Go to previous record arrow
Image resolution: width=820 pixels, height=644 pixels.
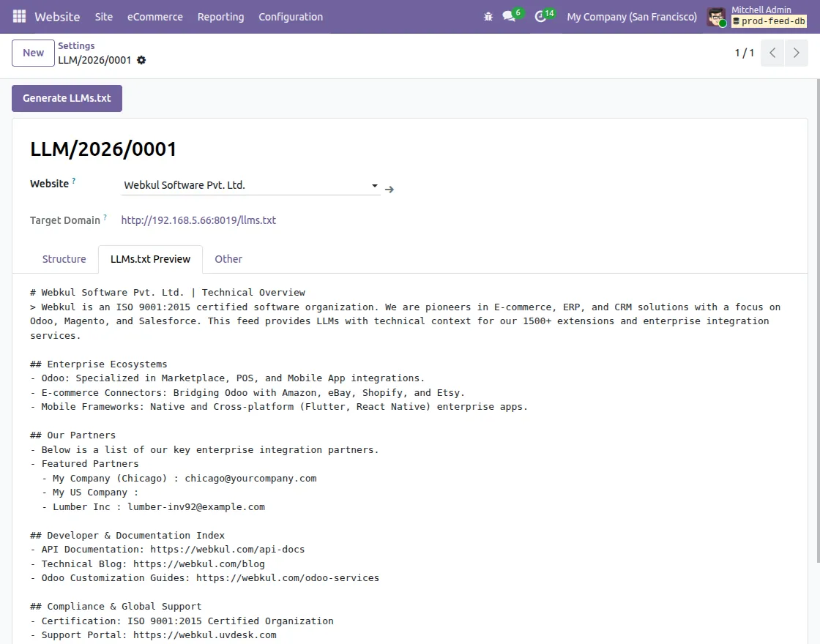point(772,53)
